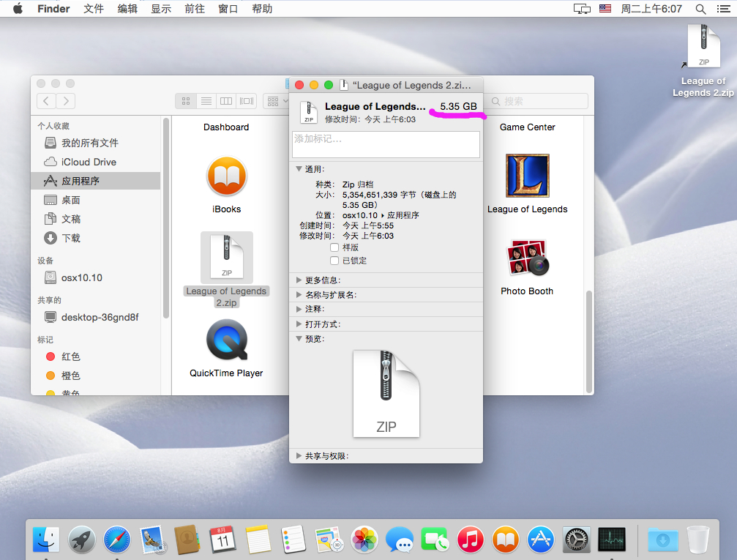Expand the 名称与扩展名 section
Image resolution: width=737 pixels, height=560 pixels.
coord(299,295)
